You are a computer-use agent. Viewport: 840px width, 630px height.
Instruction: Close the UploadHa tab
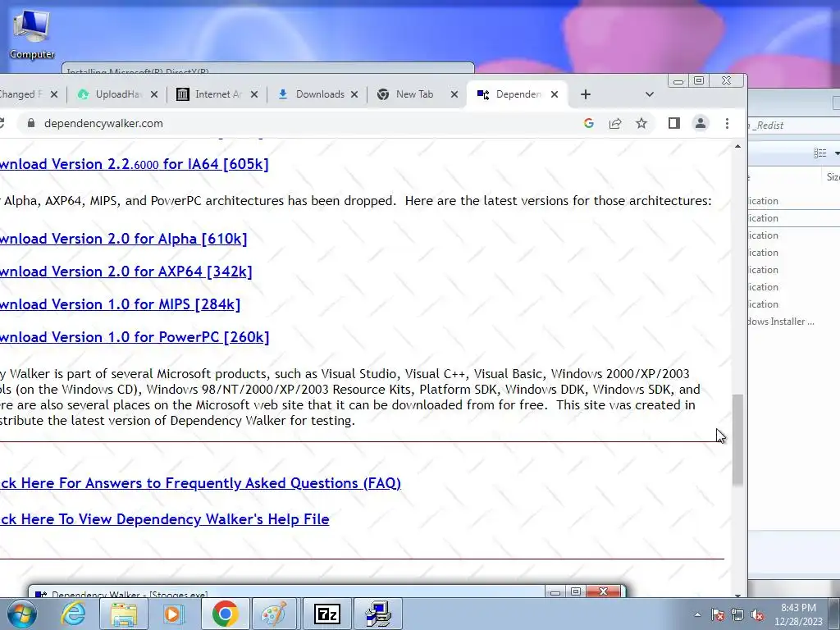coord(154,94)
